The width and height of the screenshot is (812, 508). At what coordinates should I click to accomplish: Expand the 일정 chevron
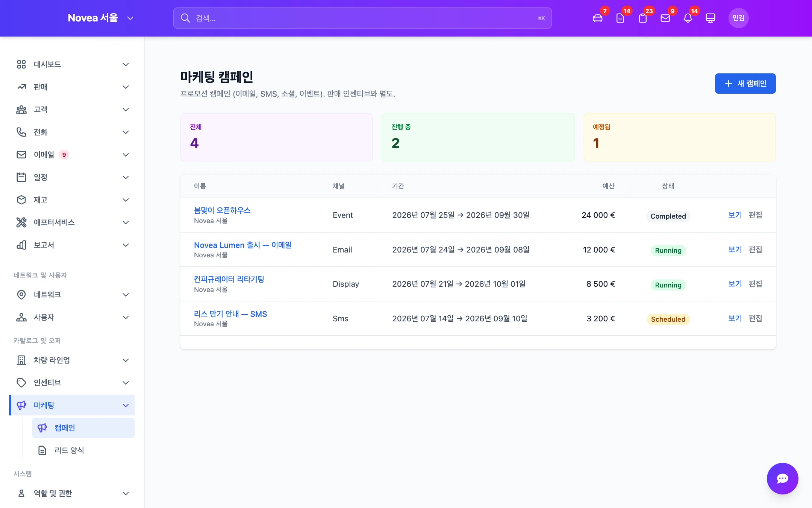click(126, 177)
